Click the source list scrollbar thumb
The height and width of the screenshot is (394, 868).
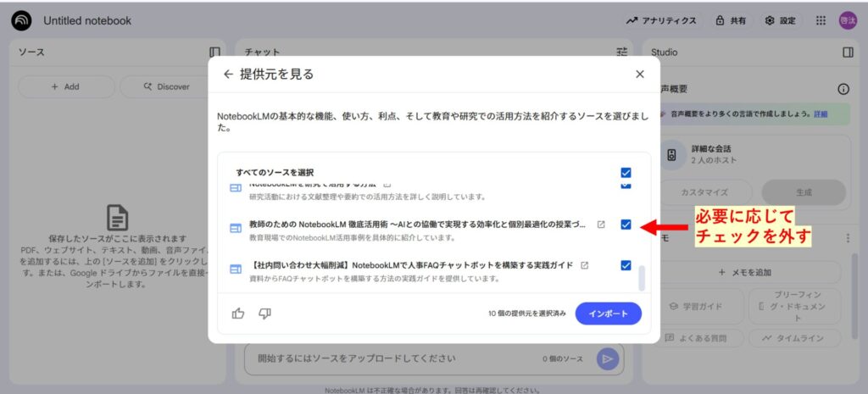tap(642, 279)
